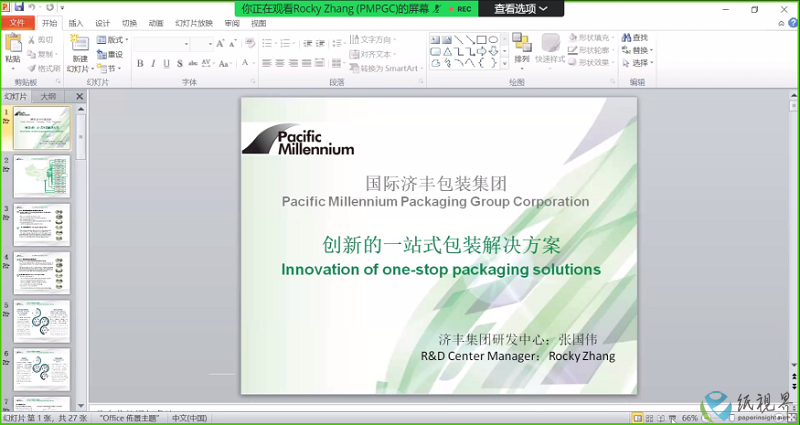
Task: Open the 文字方向 (Text Direction) dropdown
Action: coord(373,39)
